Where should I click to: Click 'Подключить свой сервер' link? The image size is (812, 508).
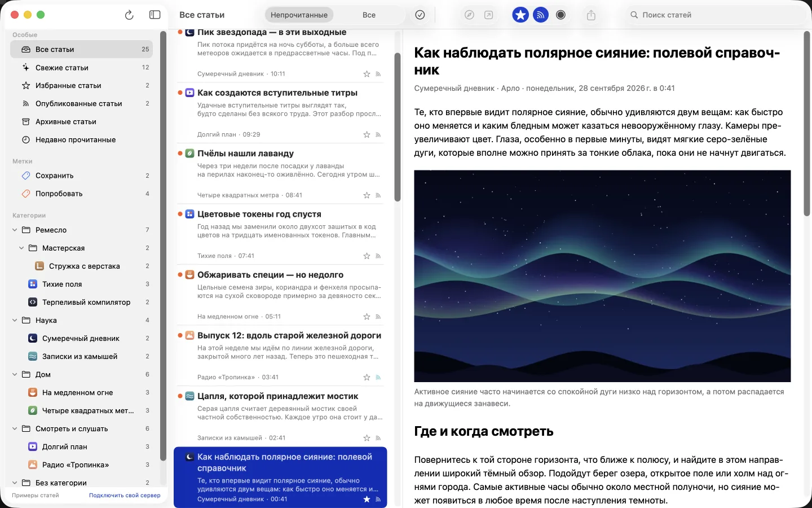tap(125, 495)
